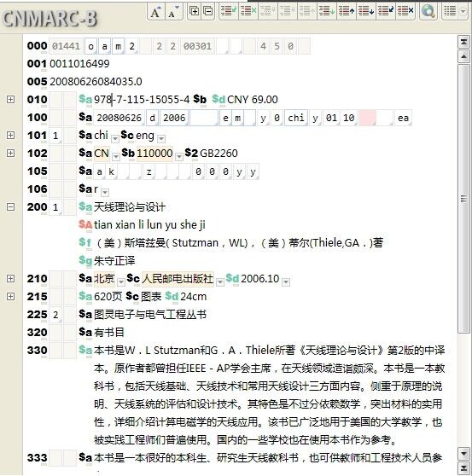This screenshot has height=476, width=472.
Task: Move field up with black up-arrow icon
Action: (x=347, y=11)
